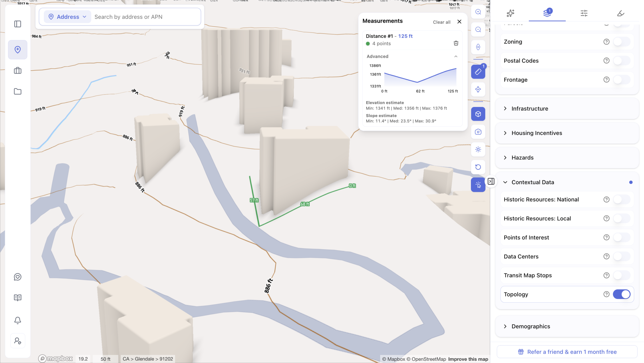Viewport: 644px width, 363px height.
Task: Open the user settings icon
Action: (18, 341)
